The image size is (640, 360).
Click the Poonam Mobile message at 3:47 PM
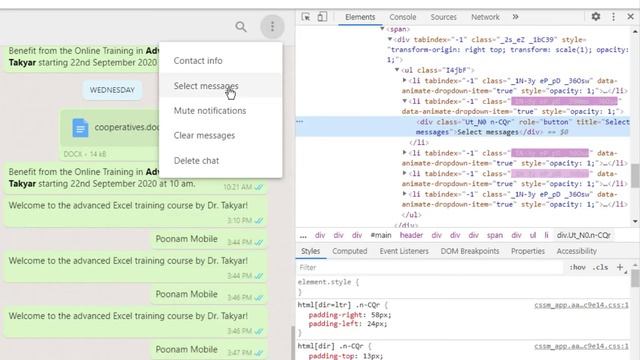[209, 350]
